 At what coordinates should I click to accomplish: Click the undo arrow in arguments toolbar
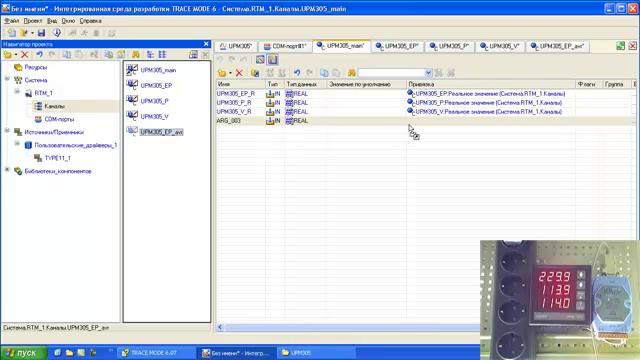pyautogui.click(x=297, y=73)
